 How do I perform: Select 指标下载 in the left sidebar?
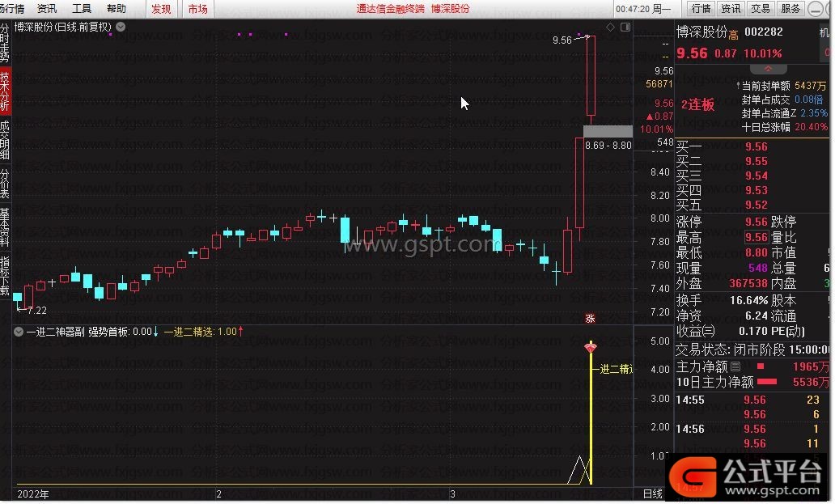(x=5, y=276)
